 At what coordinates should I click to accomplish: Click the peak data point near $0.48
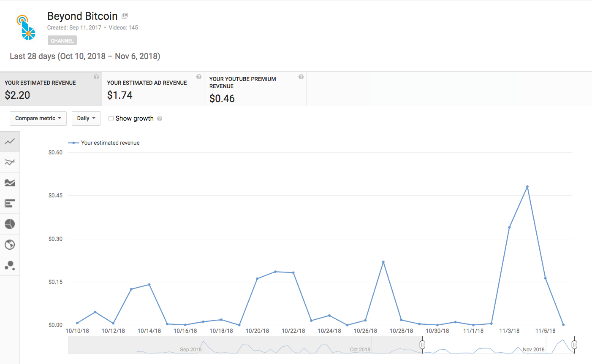(527, 187)
